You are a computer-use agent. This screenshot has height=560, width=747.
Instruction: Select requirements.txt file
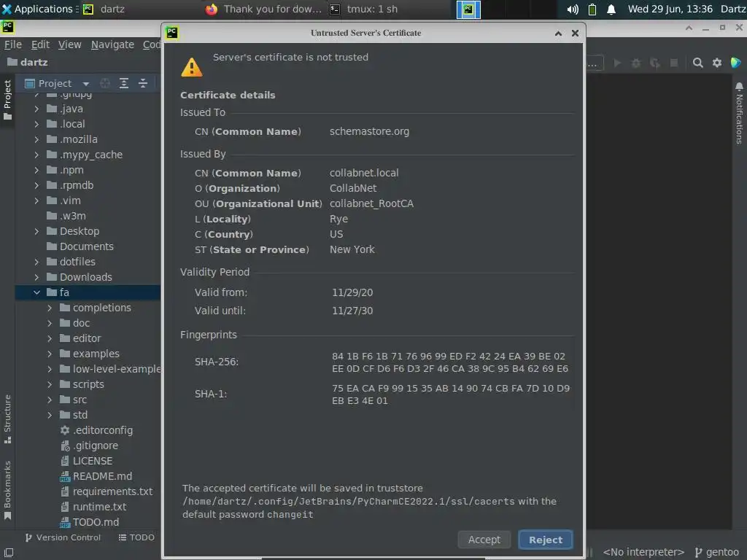(107, 491)
